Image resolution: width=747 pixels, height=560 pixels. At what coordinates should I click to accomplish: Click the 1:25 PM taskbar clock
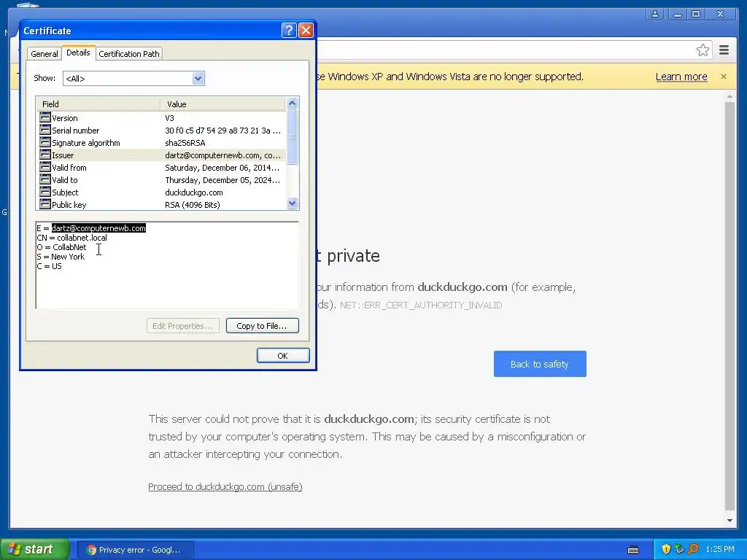tap(720, 549)
